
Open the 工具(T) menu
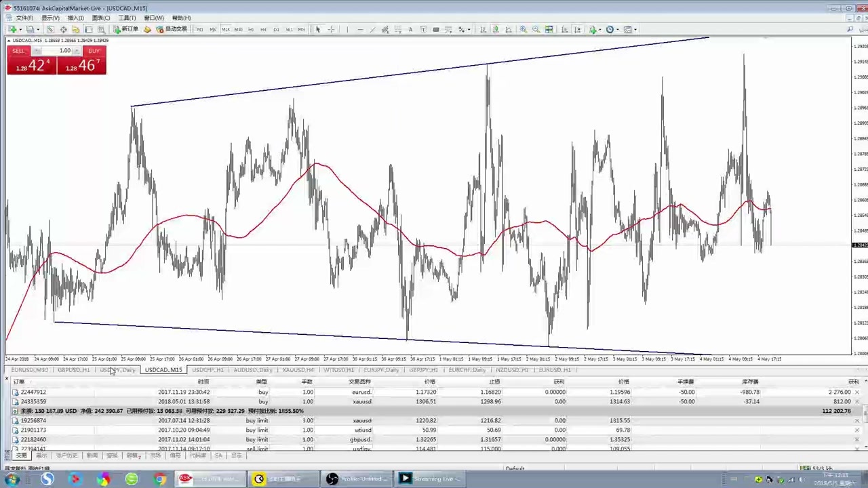coord(127,18)
